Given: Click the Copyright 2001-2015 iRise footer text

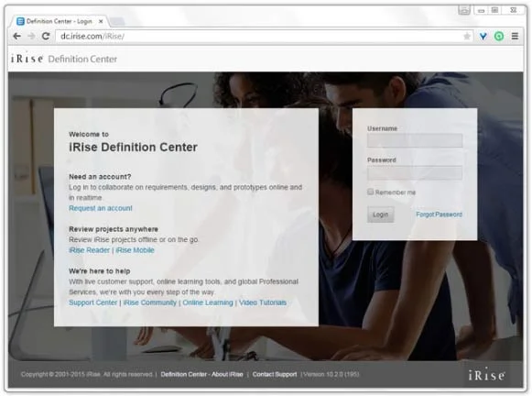Looking at the screenshot, I should pos(87,374).
